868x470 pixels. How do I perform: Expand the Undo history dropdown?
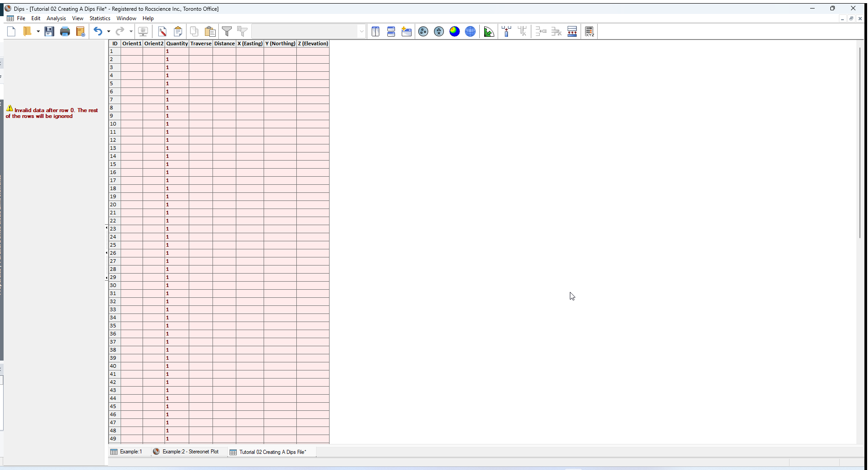108,31
